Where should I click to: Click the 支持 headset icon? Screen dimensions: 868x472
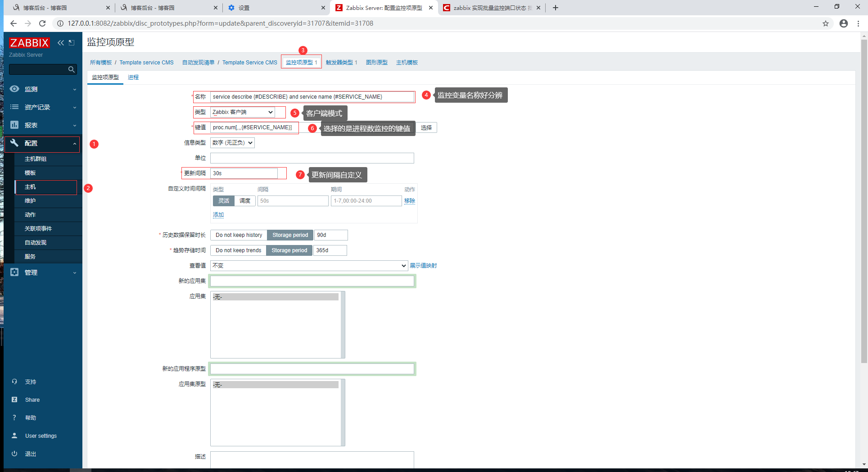[x=14, y=382]
